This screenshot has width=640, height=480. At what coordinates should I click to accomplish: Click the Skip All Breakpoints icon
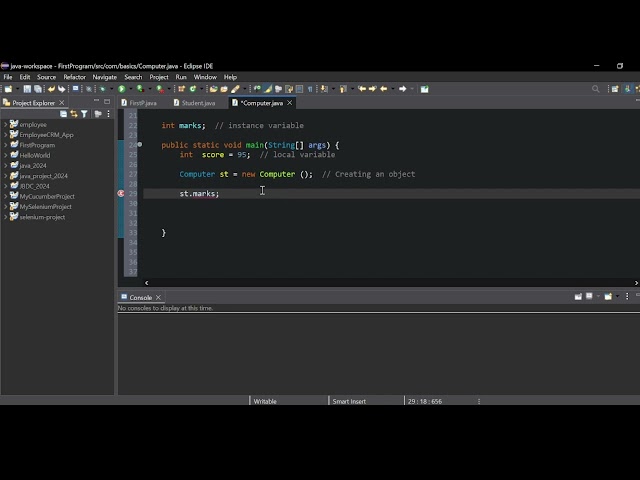click(x=89, y=89)
